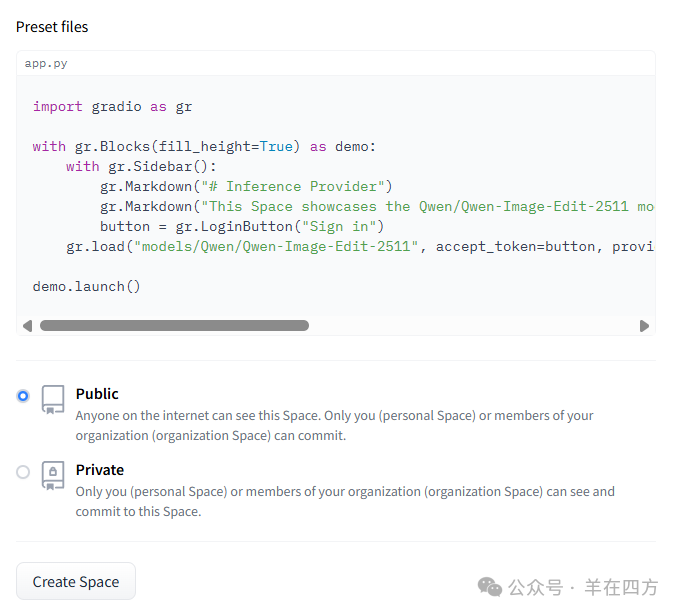
Task: Click the Preset files heading
Action: click(x=52, y=27)
